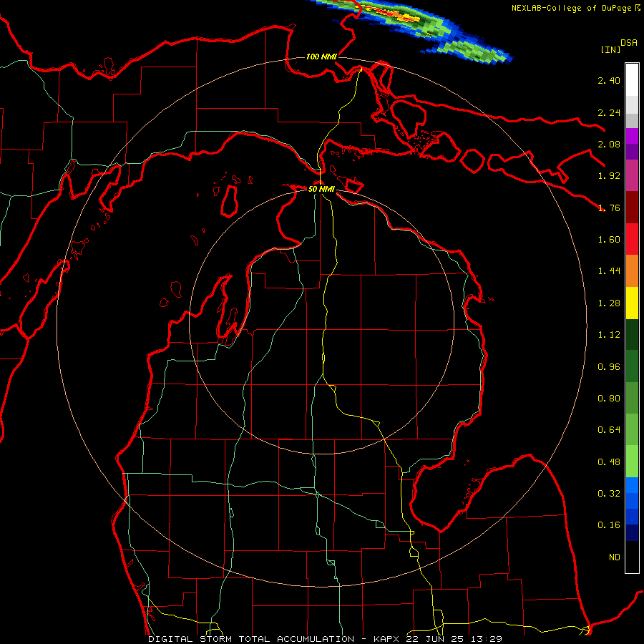Select the 0.80 scale value

pyautogui.click(x=609, y=399)
